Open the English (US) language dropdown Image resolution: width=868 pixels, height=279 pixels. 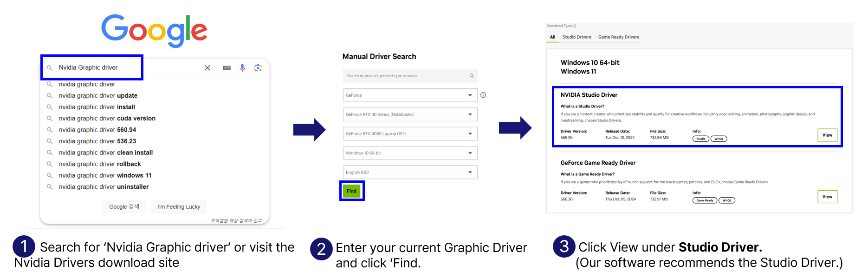tap(410, 172)
